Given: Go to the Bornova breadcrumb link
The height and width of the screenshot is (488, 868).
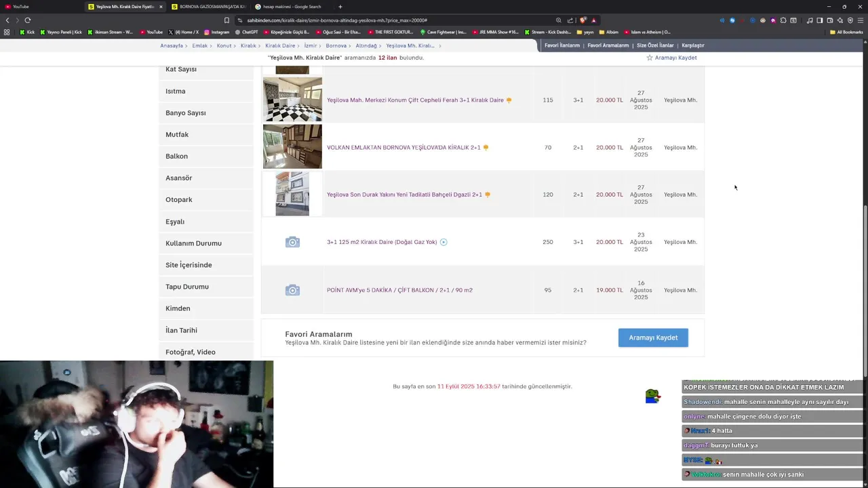Looking at the screenshot, I should pos(336,45).
